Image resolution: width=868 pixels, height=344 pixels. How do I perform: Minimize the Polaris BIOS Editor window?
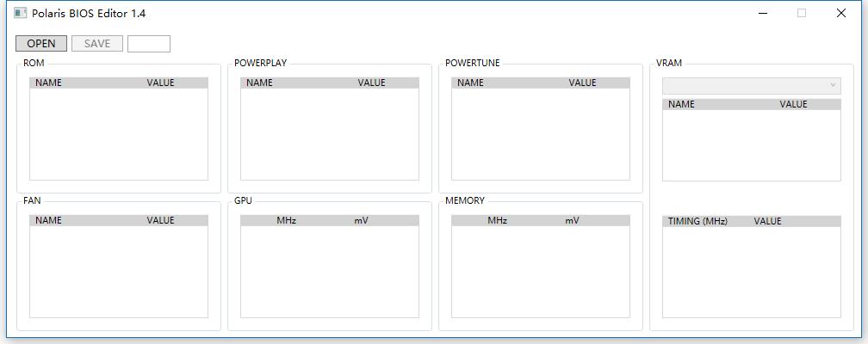point(763,14)
